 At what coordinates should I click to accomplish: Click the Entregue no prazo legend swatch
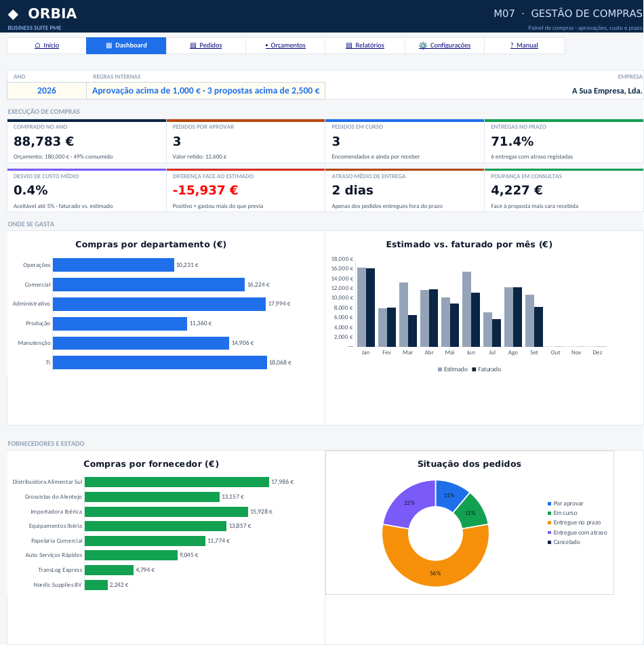point(549,523)
